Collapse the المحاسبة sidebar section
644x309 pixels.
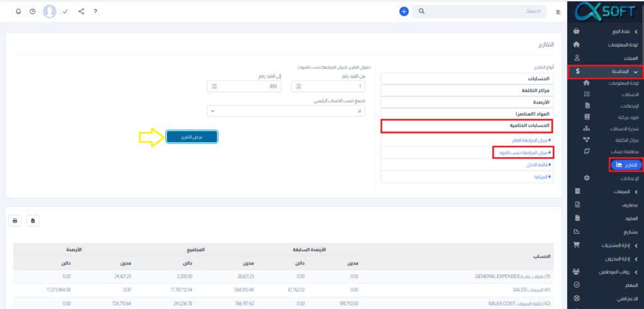[604, 72]
